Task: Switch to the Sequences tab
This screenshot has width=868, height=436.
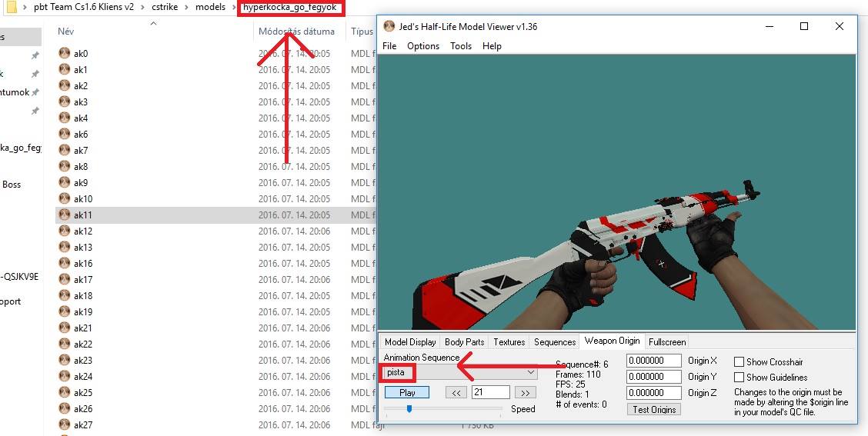Action: [555, 342]
